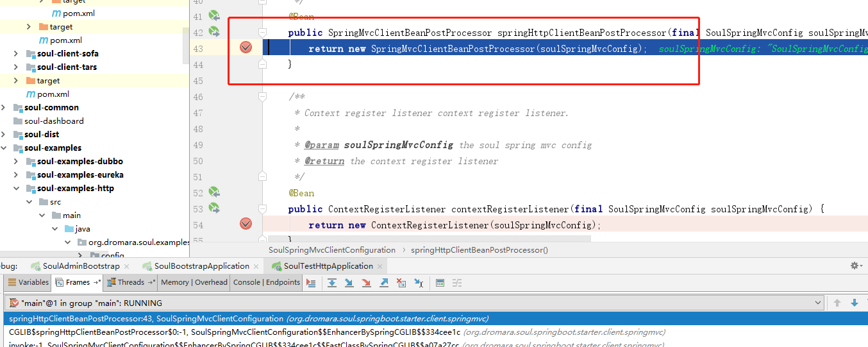Click the Step Into debug icon

click(349, 283)
